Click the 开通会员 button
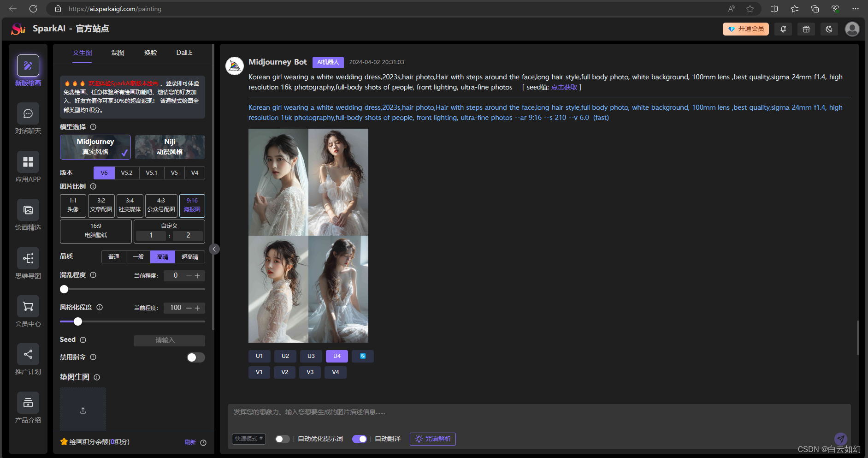868x458 pixels. (745, 29)
